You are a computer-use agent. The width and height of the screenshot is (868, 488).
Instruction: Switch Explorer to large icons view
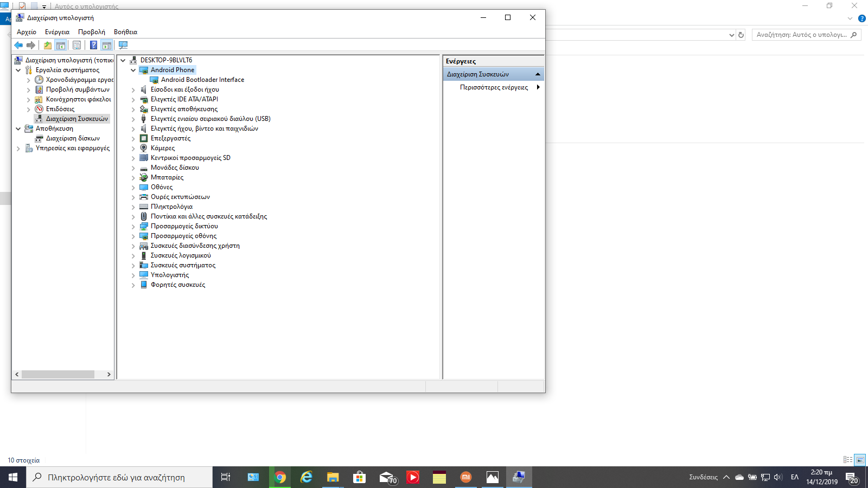pos(859,460)
